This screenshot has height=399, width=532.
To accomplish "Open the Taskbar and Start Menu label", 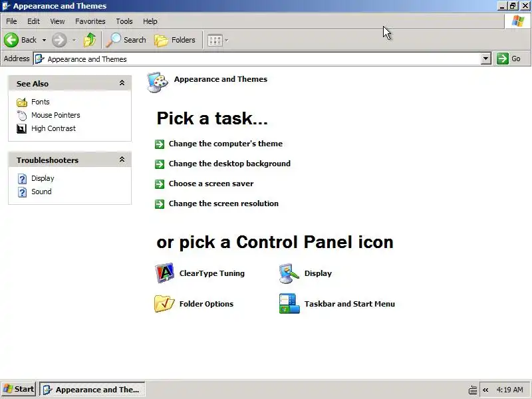I will (350, 304).
